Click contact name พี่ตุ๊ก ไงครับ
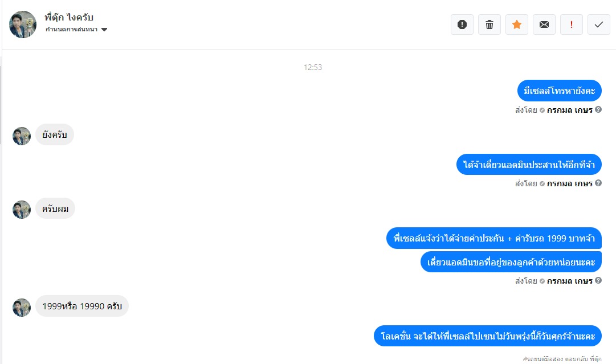This screenshot has height=364, width=616. pos(69,17)
